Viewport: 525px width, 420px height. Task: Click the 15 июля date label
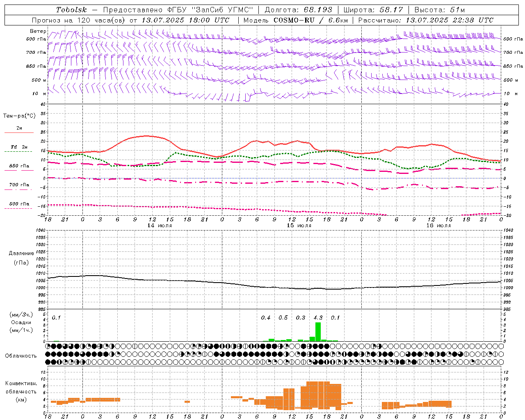(x=299, y=226)
